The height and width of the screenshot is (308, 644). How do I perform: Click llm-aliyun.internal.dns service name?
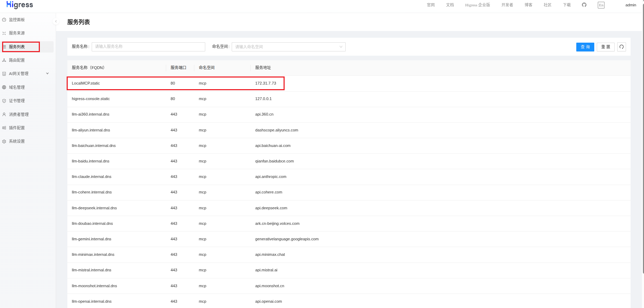[x=91, y=130]
